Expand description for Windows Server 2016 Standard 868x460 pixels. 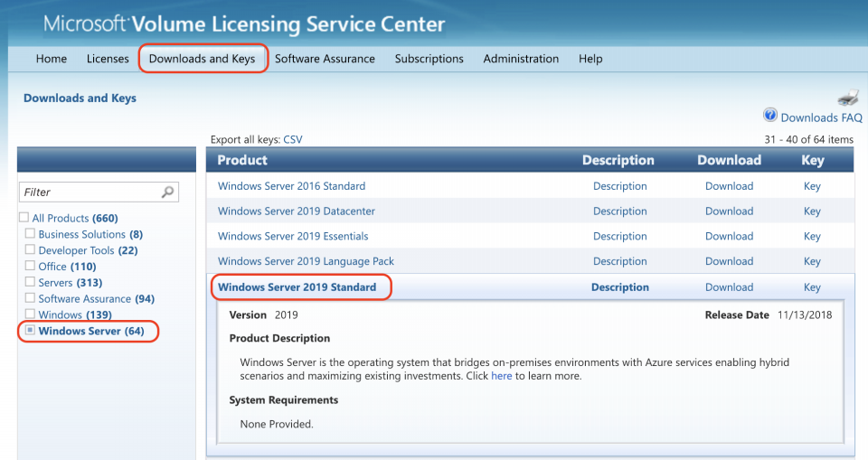point(619,186)
